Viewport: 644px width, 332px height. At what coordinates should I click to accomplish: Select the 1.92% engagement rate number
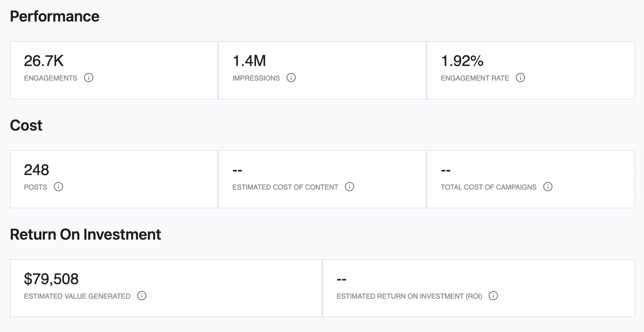pos(462,61)
